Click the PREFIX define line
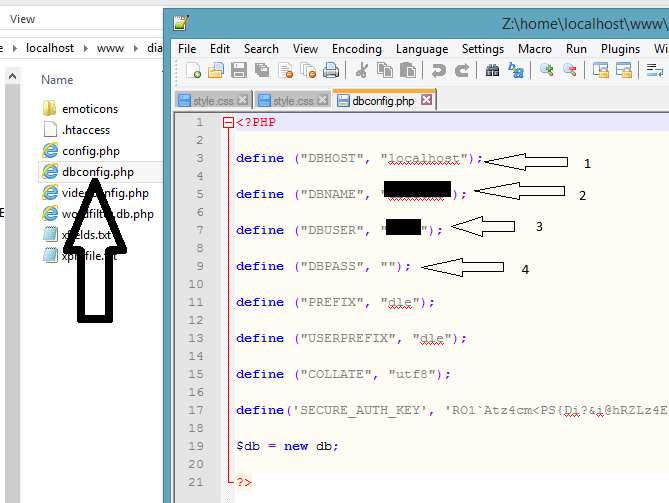669x503 pixels. pyautogui.click(x=335, y=302)
